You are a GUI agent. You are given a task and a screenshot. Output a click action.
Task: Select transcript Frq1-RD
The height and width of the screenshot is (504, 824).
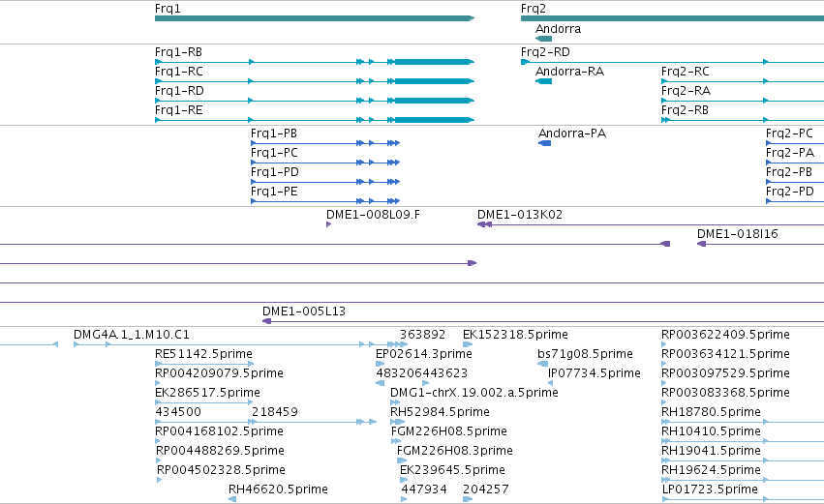(180, 91)
